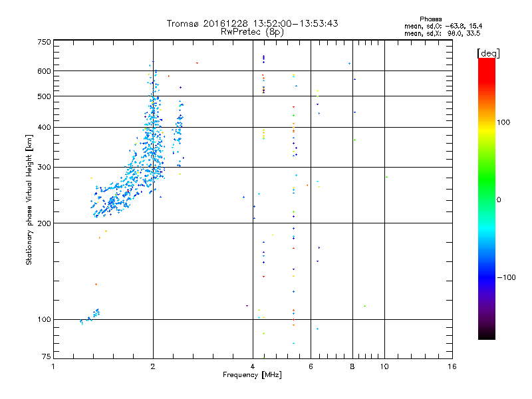532x399 pixels.
Task: Click the '[deg]' colorbar unit label
Action: (x=488, y=53)
